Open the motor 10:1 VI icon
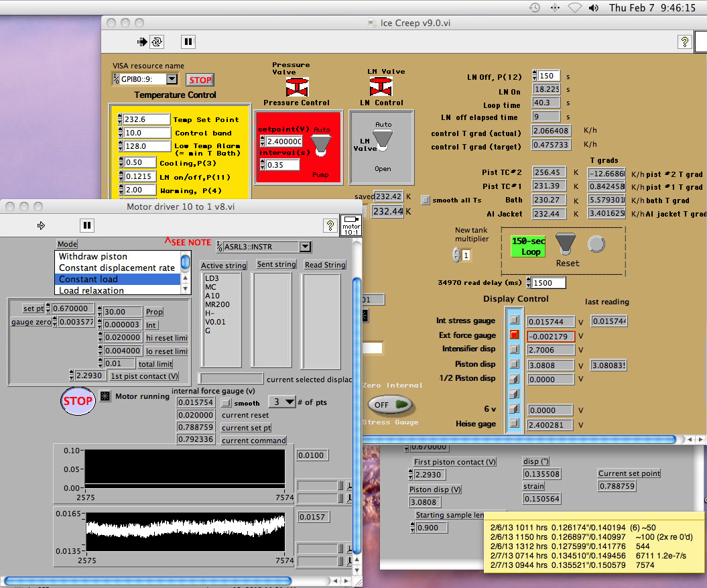The image size is (707, 588). pyautogui.click(x=351, y=225)
